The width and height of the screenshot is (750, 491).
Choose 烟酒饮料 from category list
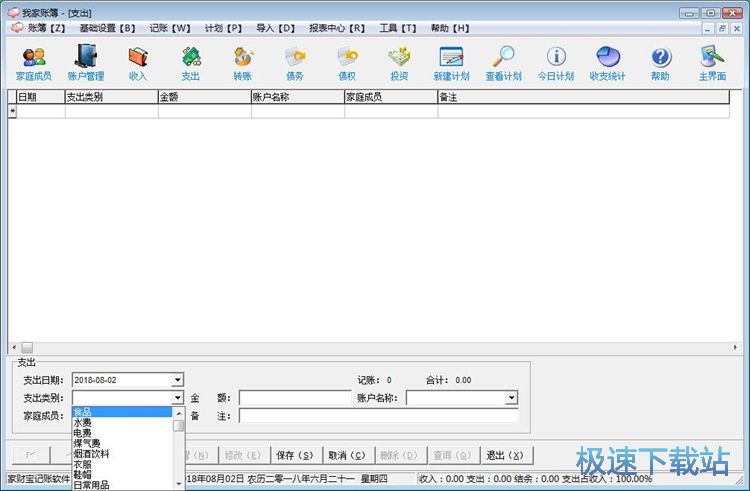pos(92,453)
